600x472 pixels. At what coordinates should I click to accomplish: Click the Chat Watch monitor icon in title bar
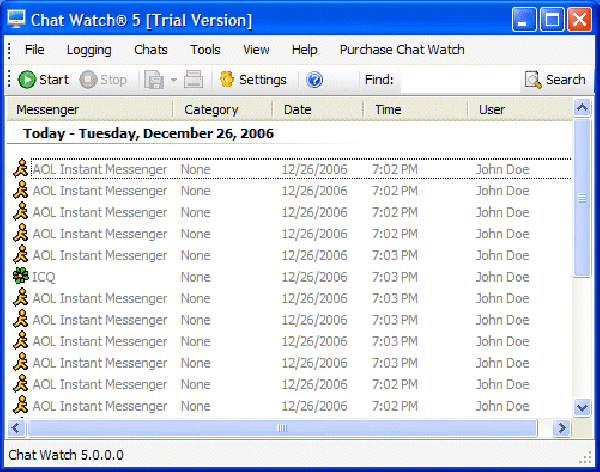[x=16, y=19]
